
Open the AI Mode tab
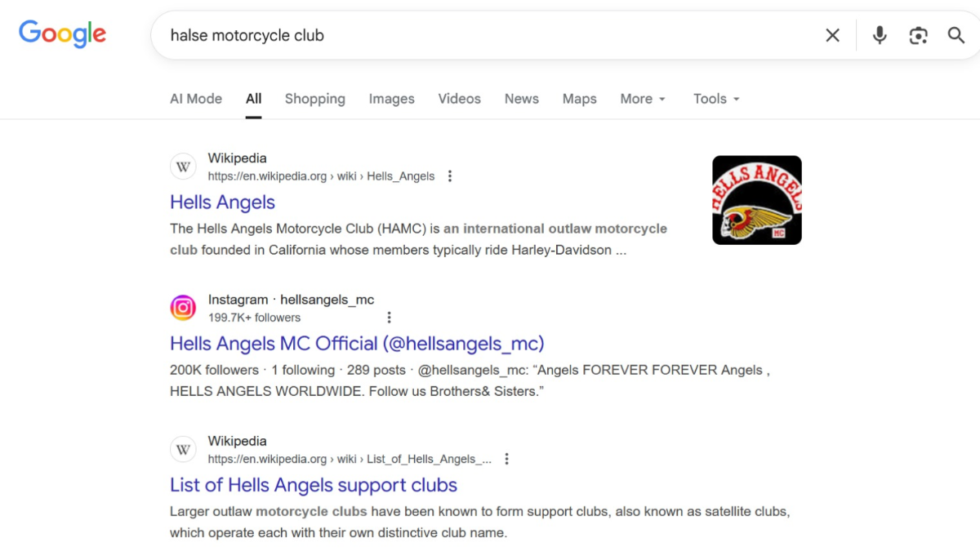pyautogui.click(x=196, y=99)
